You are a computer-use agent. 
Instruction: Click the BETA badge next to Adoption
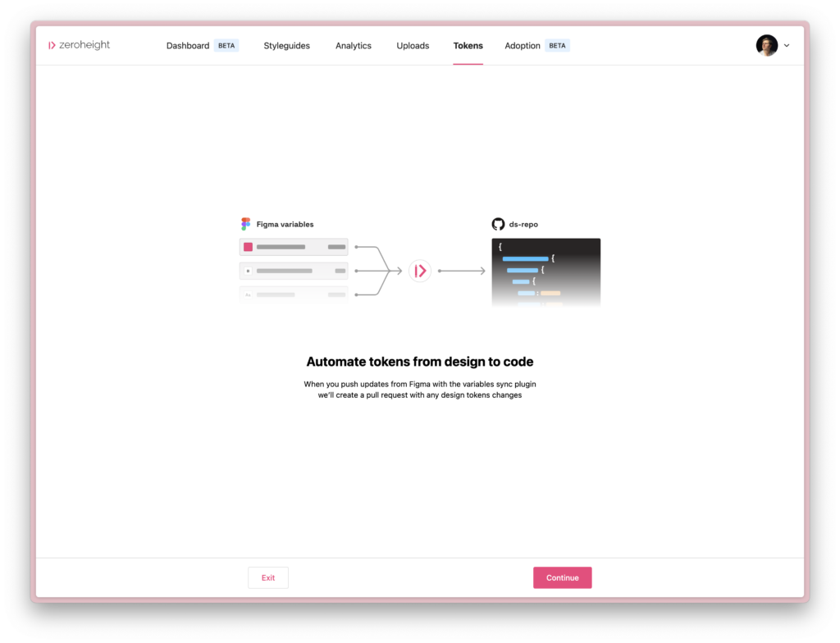(x=557, y=46)
